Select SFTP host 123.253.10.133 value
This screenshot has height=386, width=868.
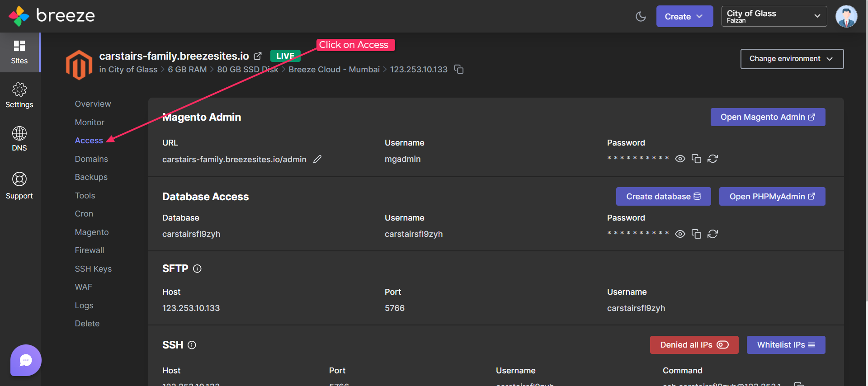pos(191,308)
